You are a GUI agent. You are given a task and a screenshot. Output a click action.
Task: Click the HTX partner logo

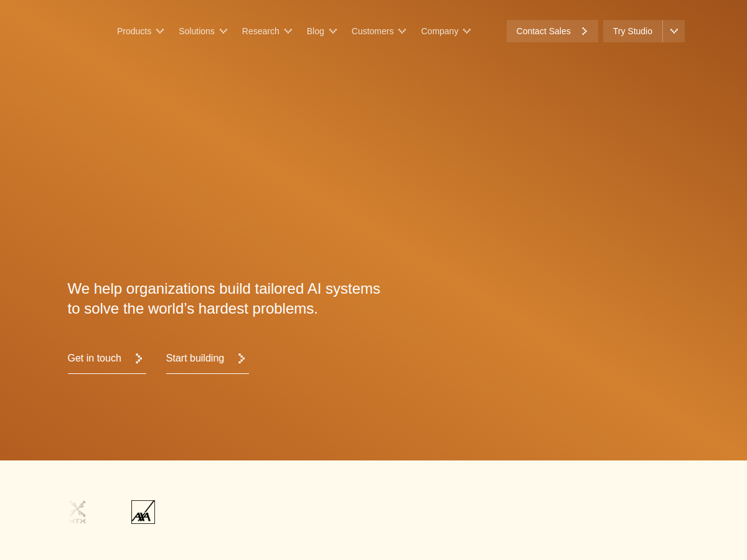click(77, 511)
